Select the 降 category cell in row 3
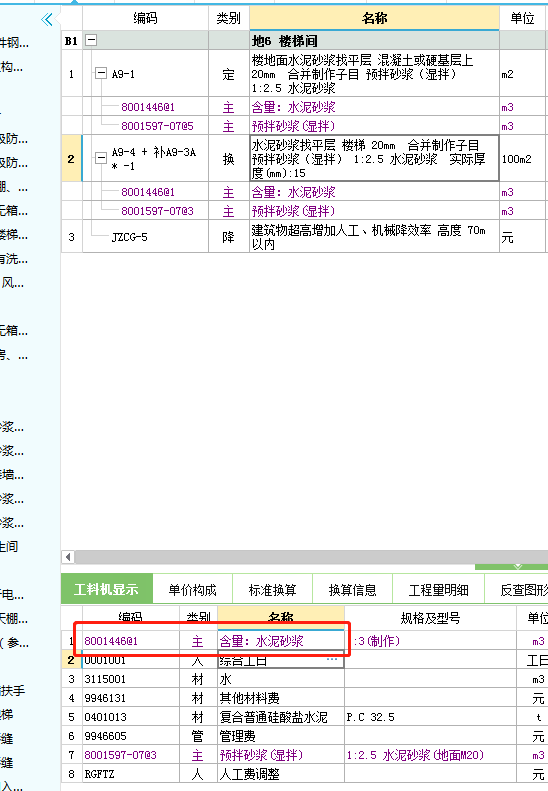Image resolution: width=548 pixels, height=791 pixels. click(229, 237)
